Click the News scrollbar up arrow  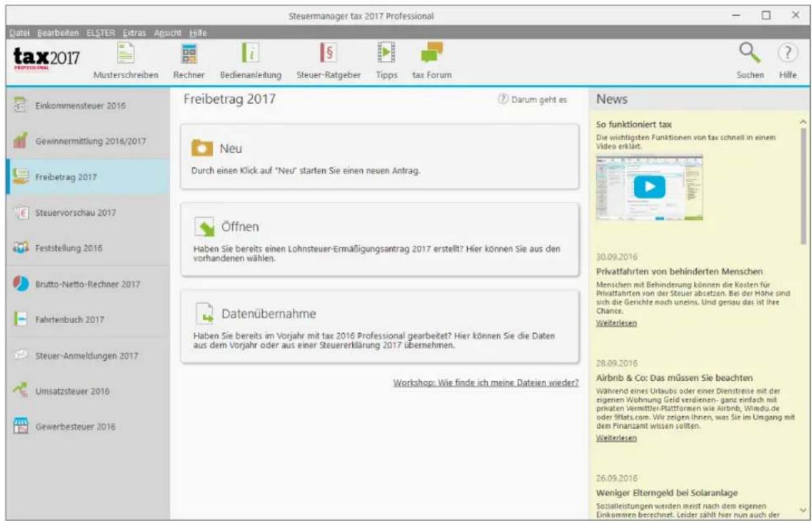pyautogui.click(x=803, y=121)
